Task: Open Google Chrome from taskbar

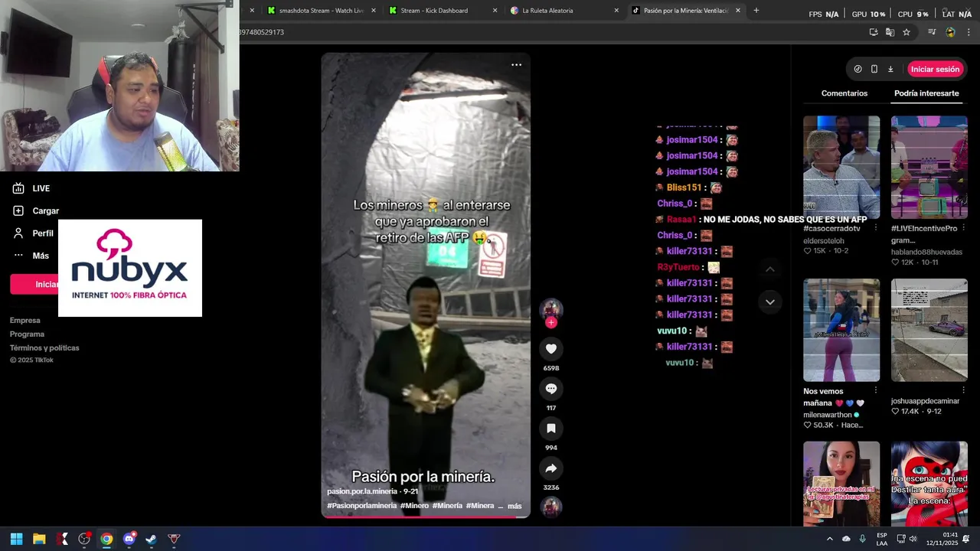Action: [106, 539]
